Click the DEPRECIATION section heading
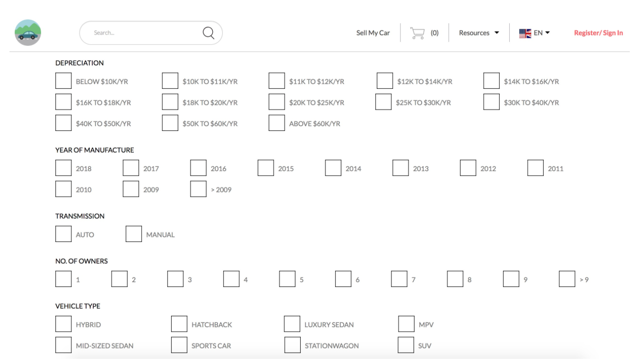This screenshot has width=643, height=364. (79, 63)
